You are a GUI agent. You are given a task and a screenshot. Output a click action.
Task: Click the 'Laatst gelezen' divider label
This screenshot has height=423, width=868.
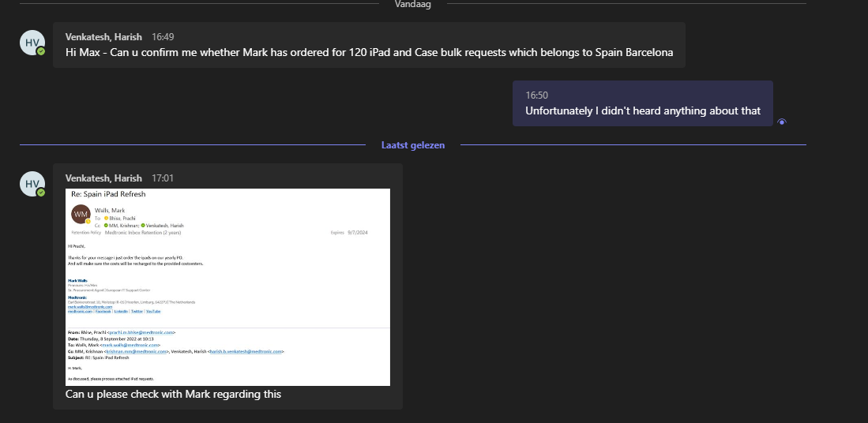click(412, 145)
